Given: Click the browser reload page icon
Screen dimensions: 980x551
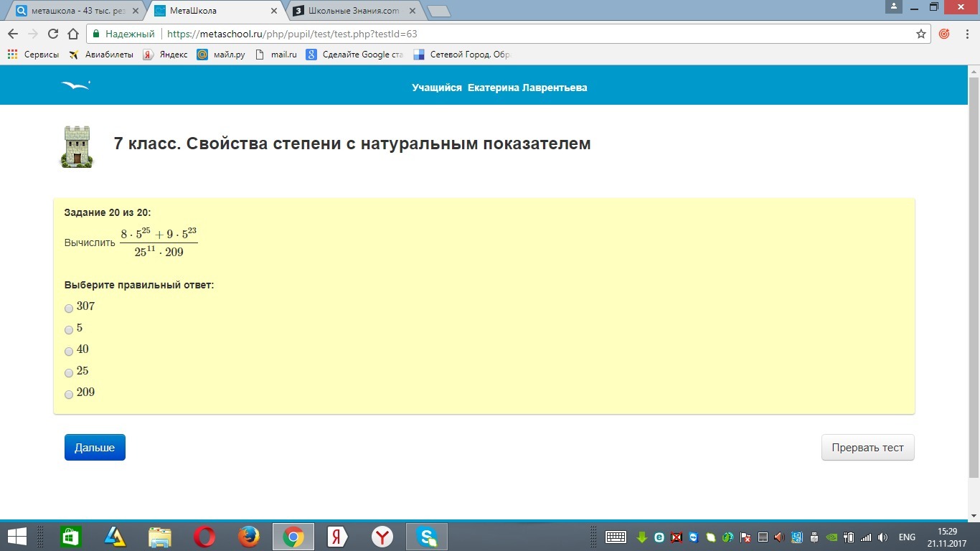Looking at the screenshot, I should coord(52,34).
